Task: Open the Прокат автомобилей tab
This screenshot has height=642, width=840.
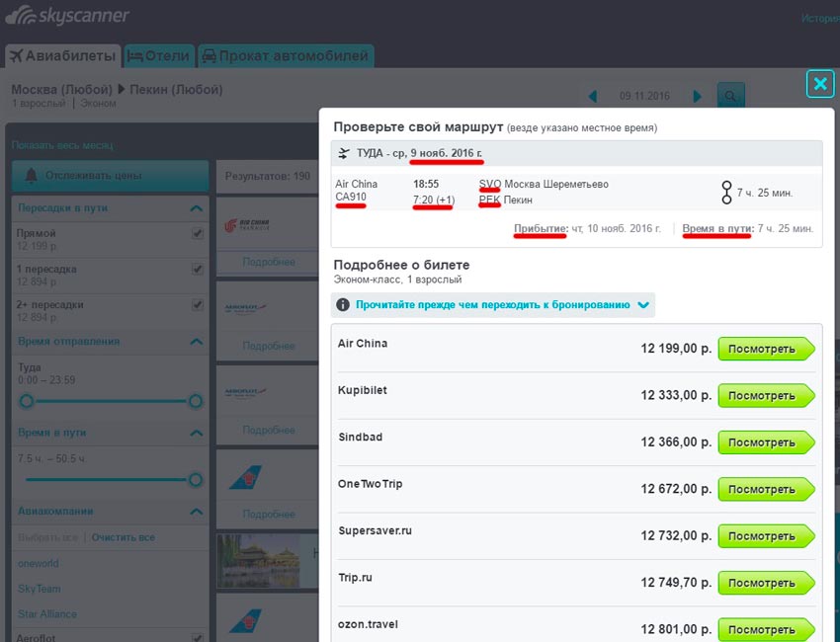Action: click(x=285, y=56)
